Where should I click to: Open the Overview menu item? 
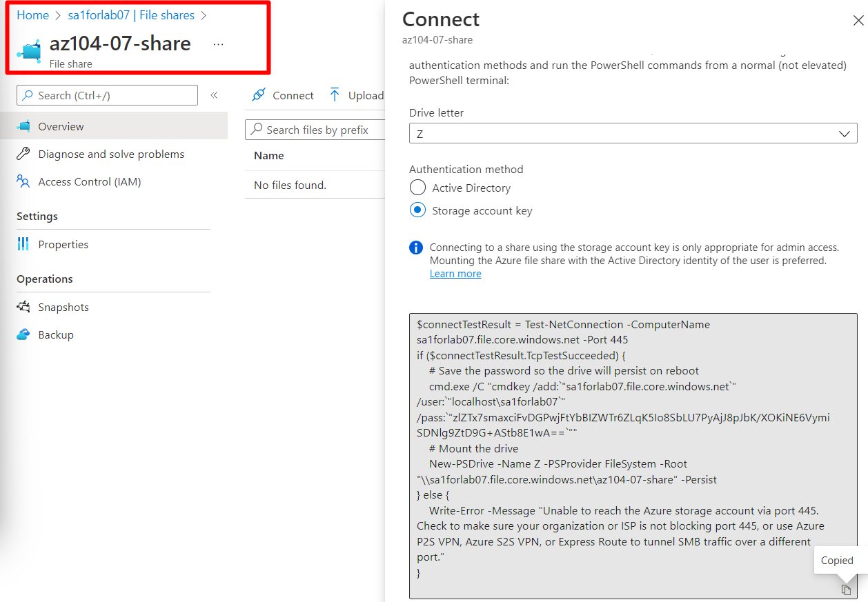point(114,126)
